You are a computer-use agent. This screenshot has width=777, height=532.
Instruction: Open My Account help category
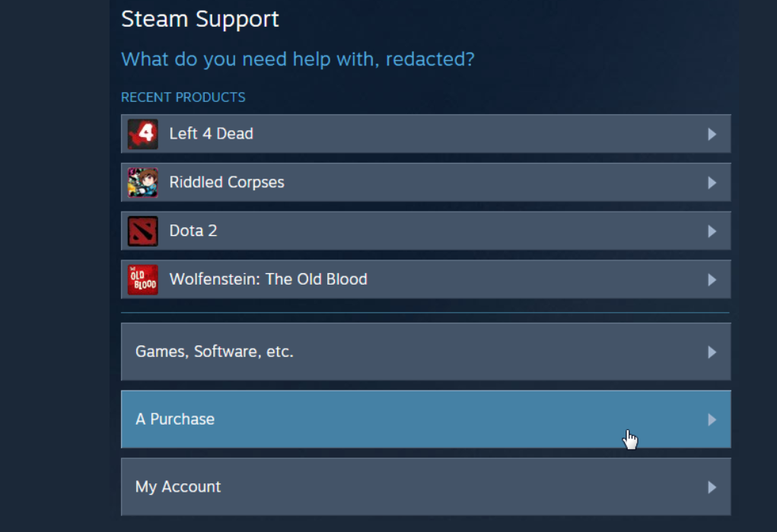click(425, 486)
